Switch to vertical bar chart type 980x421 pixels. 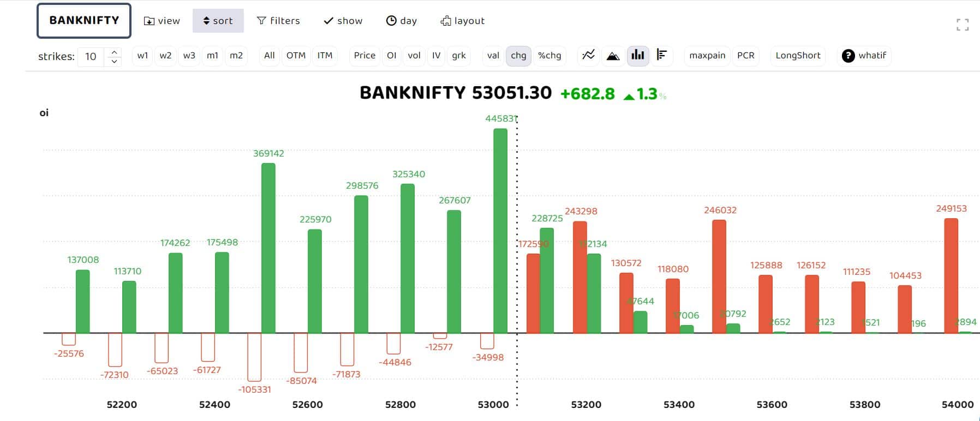(638, 56)
